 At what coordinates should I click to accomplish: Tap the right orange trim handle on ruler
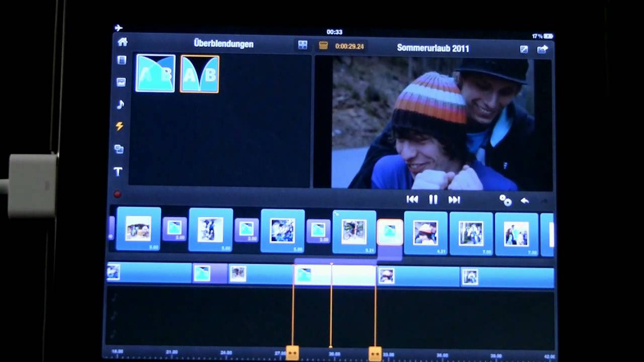[x=375, y=354]
